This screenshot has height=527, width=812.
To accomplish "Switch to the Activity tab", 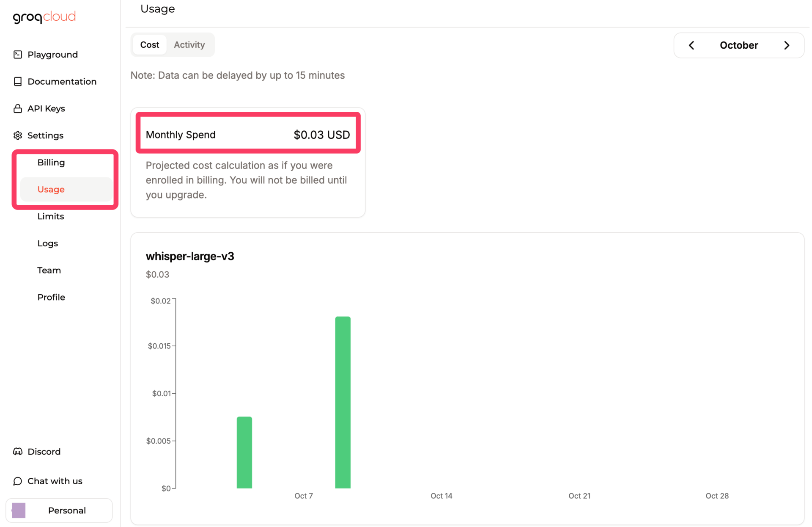I will (x=189, y=45).
